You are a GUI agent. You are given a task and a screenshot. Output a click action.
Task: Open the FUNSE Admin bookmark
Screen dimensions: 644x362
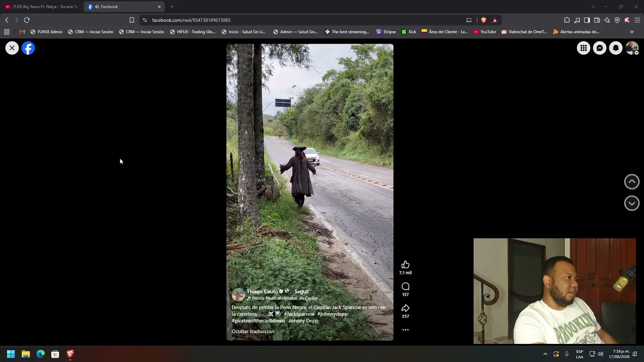pos(46,32)
